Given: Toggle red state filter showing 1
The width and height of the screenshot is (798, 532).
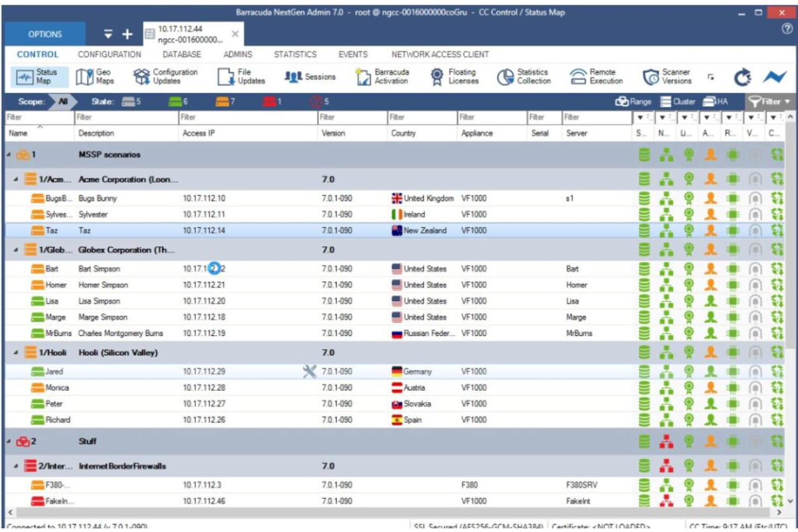Looking at the screenshot, I should click(272, 101).
